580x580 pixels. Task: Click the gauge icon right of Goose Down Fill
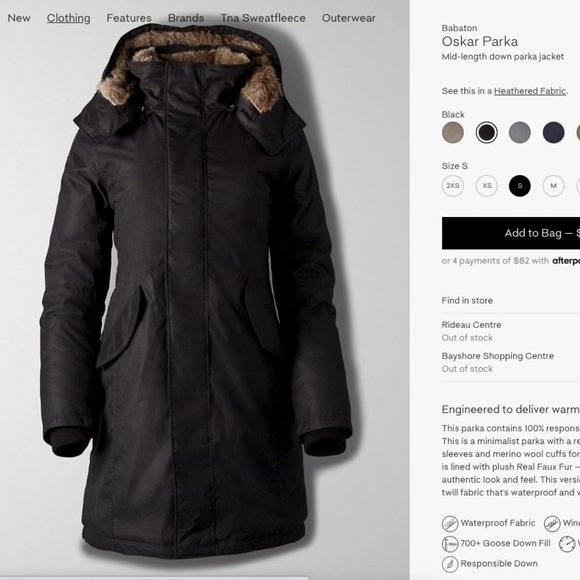point(567,543)
